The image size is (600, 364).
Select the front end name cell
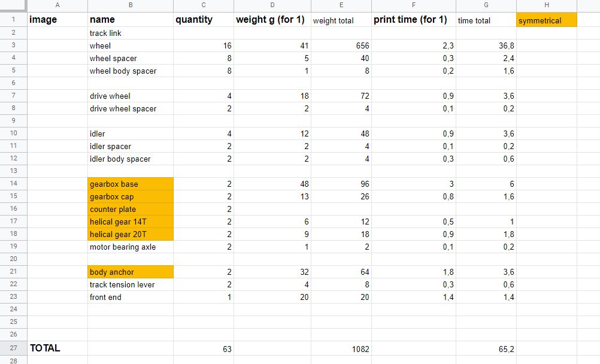[131, 297]
